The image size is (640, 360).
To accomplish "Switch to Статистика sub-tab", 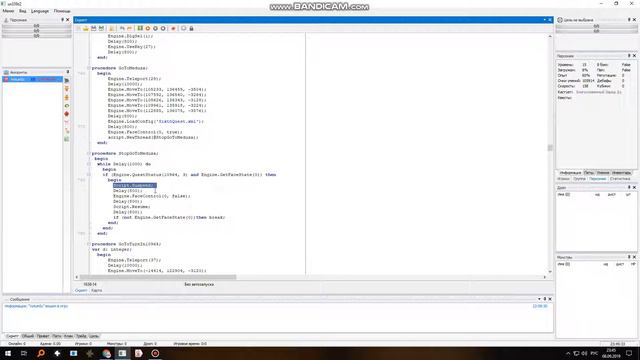I will click(x=620, y=179).
